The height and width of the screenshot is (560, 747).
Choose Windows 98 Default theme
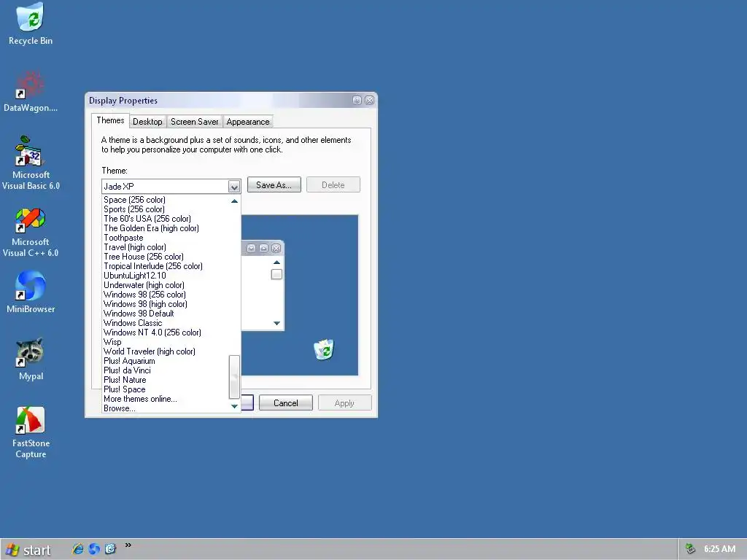tap(166, 314)
